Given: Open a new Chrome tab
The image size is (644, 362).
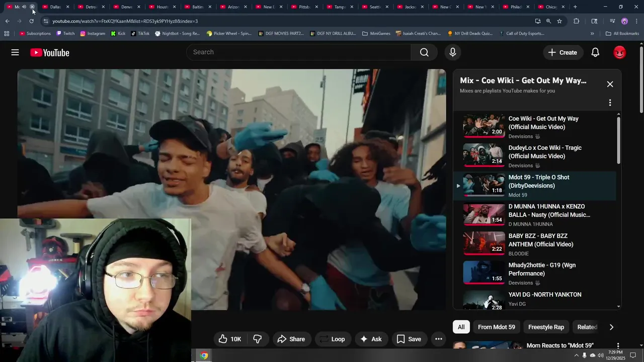Looking at the screenshot, I should click(575, 7).
